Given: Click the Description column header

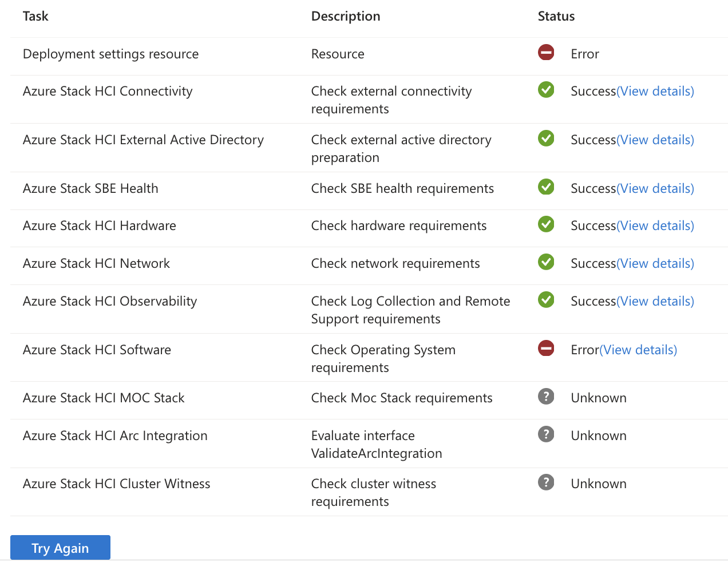Looking at the screenshot, I should point(346,17).
